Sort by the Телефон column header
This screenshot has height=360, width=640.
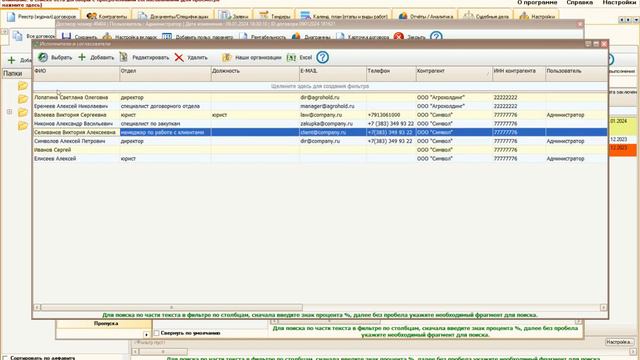tap(391, 74)
